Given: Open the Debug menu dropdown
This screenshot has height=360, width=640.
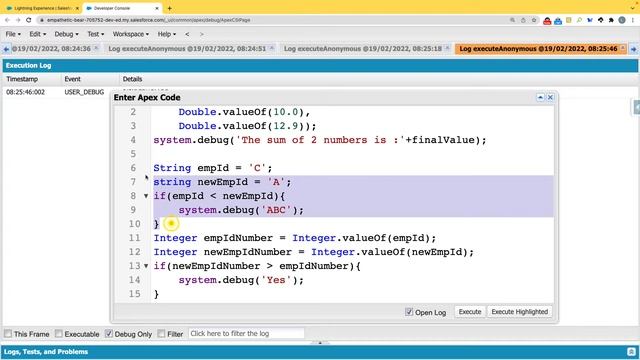Looking at the screenshot, I should [66, 34].
